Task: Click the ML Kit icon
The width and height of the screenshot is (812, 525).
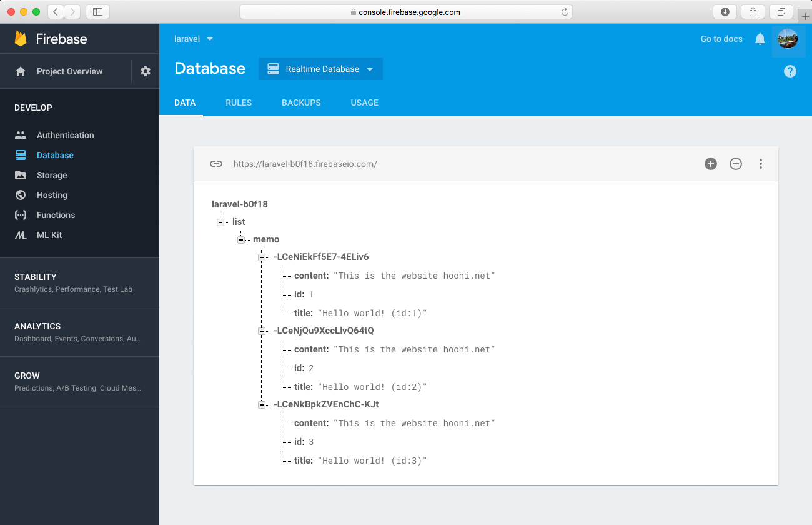Action: click(x=21, y=235)
